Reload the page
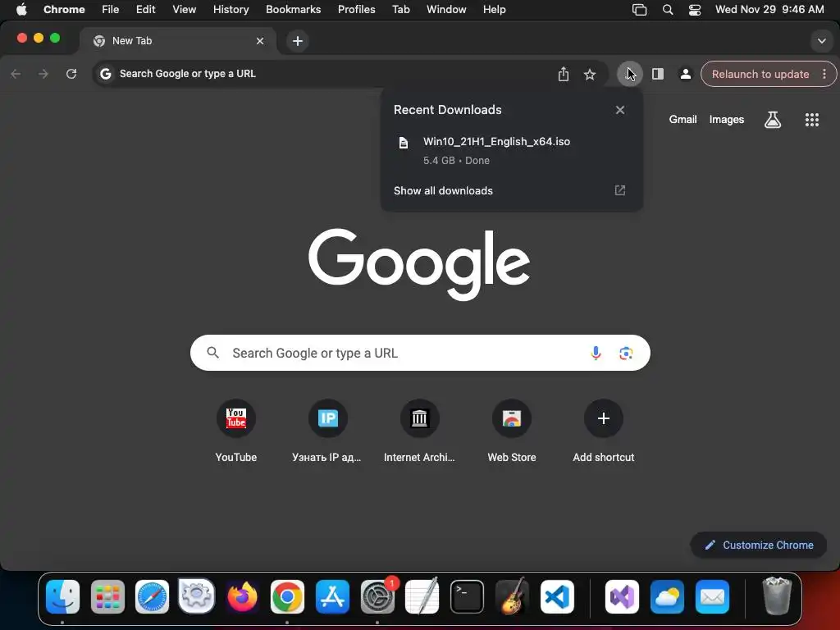Screen dimensions: 840x630 click(71, 74)
